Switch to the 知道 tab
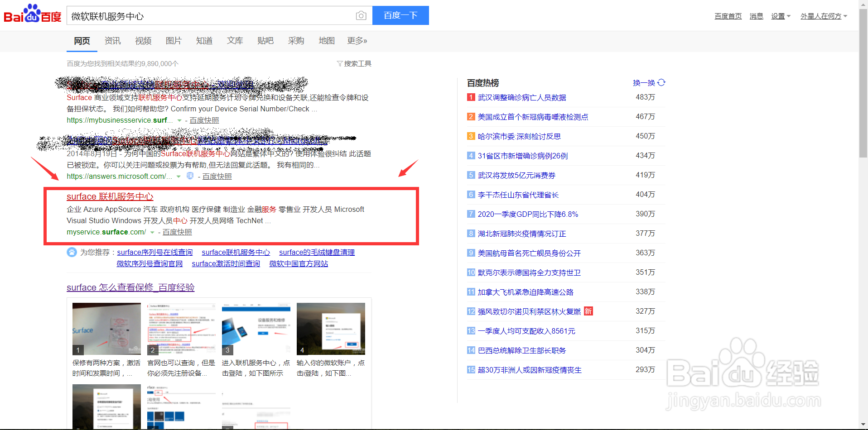Screen dimensions: 868x430 point(204,41)
